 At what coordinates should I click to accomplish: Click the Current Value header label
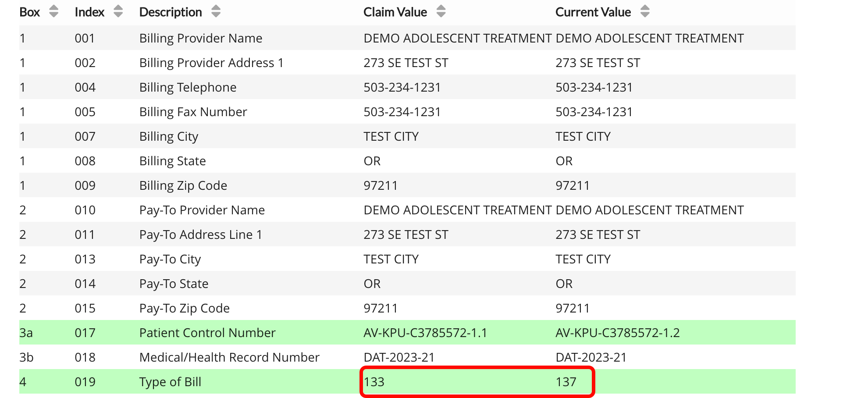pyautogui.click(x=593, y=12)
